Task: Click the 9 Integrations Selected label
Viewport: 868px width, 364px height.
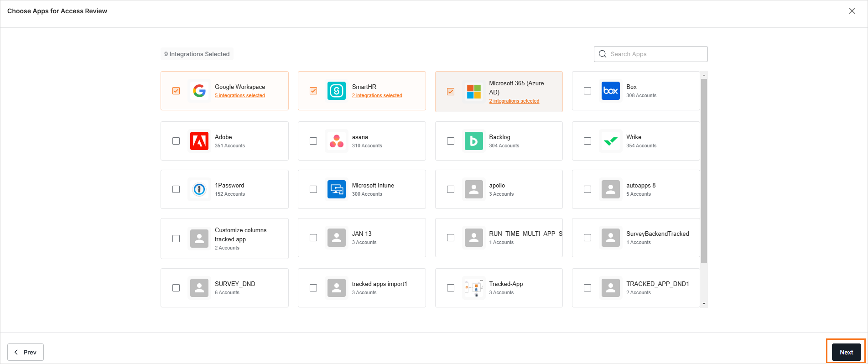Action: point(197,54)
